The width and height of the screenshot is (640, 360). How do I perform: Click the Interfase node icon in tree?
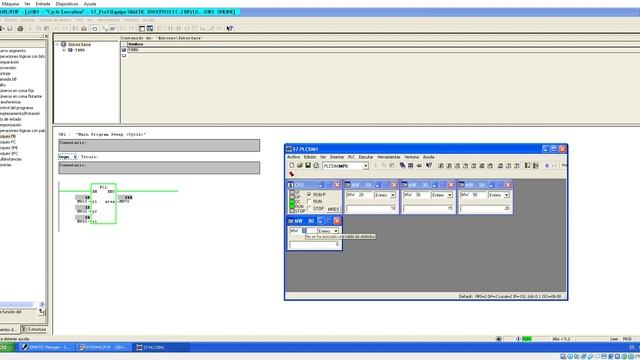(x=64, y=44)
